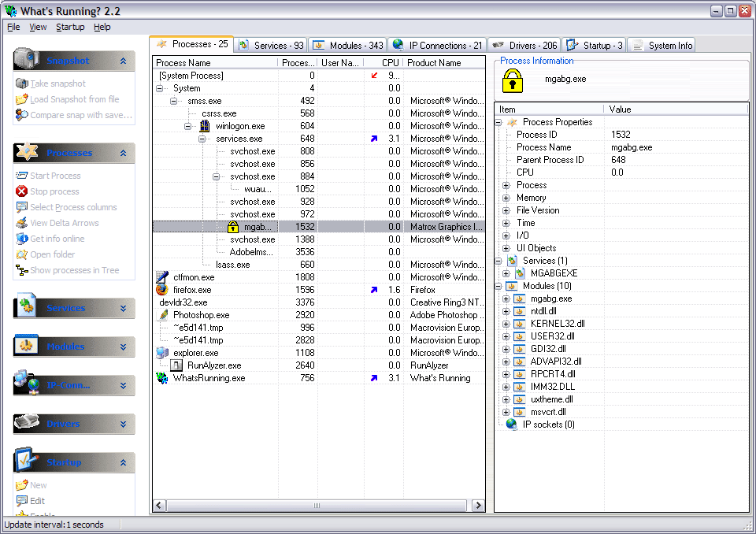The height and width of the screenshot is (534, 756).
Task: Click the Select Process columns icon
Action: coord(22,207)
